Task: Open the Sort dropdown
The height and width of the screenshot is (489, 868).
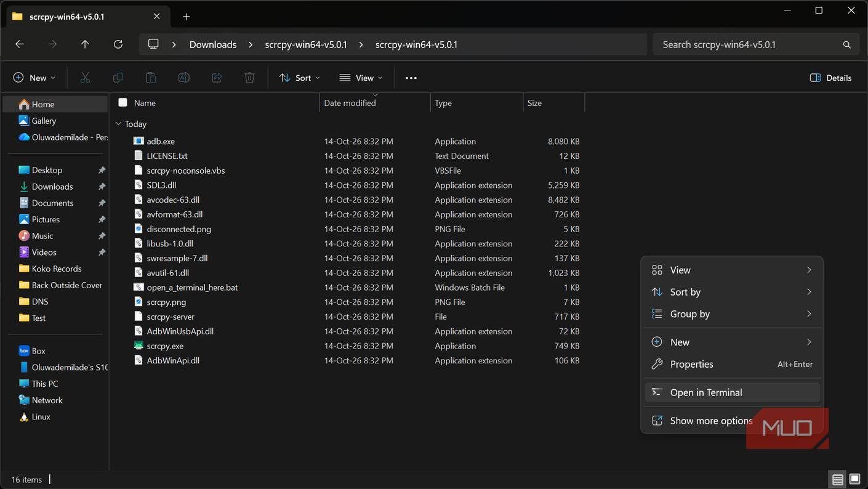Action: pyautogui.click(x=300, y=78)
